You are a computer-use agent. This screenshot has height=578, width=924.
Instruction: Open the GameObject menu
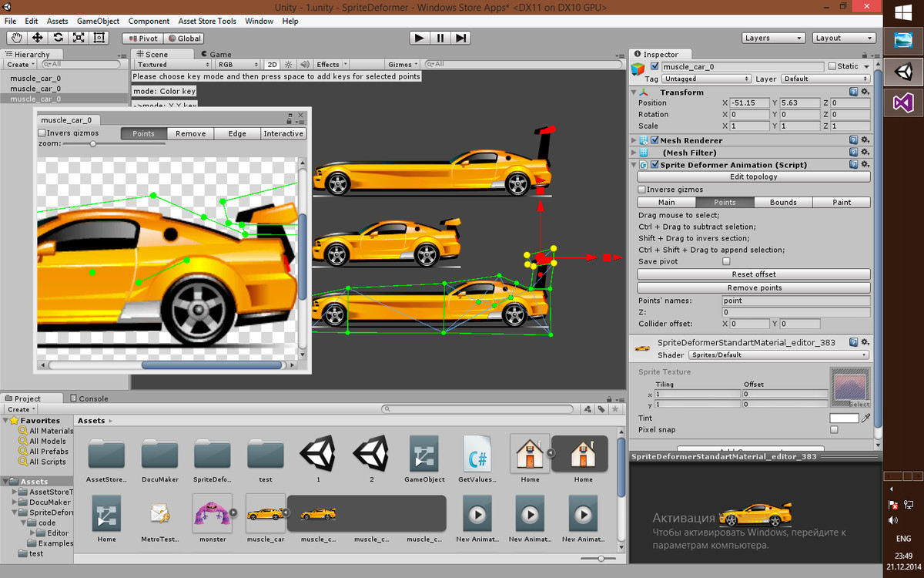tap(99, 21)
